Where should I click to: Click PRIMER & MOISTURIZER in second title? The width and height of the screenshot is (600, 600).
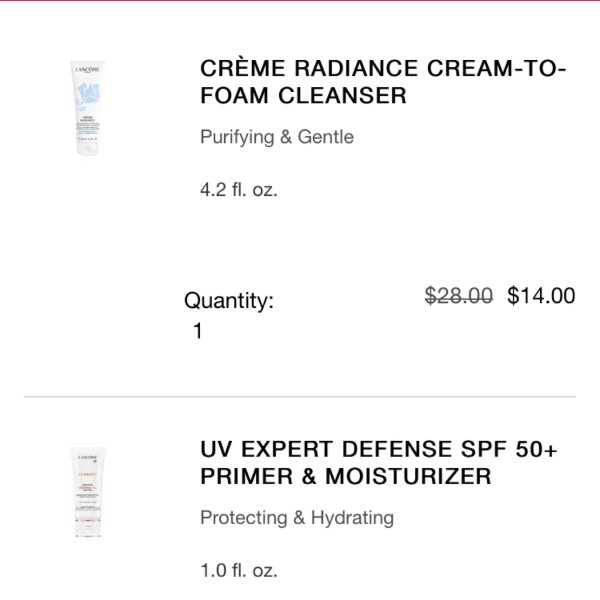click(346, 476)
